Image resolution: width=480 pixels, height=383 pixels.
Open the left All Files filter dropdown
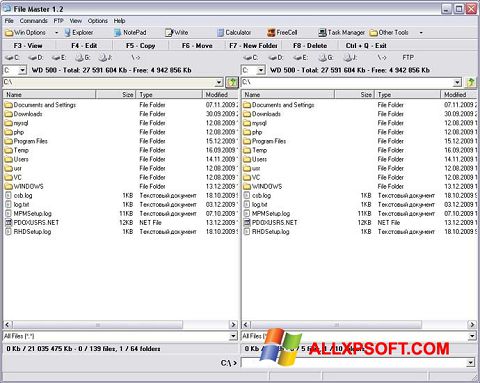pos(233,336)
